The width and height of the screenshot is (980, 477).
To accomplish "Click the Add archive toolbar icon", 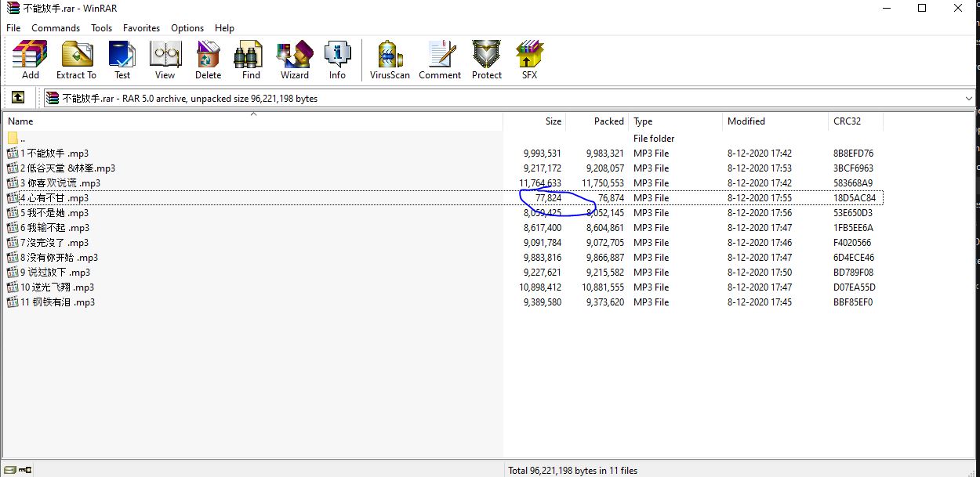I will coord(31,60).
